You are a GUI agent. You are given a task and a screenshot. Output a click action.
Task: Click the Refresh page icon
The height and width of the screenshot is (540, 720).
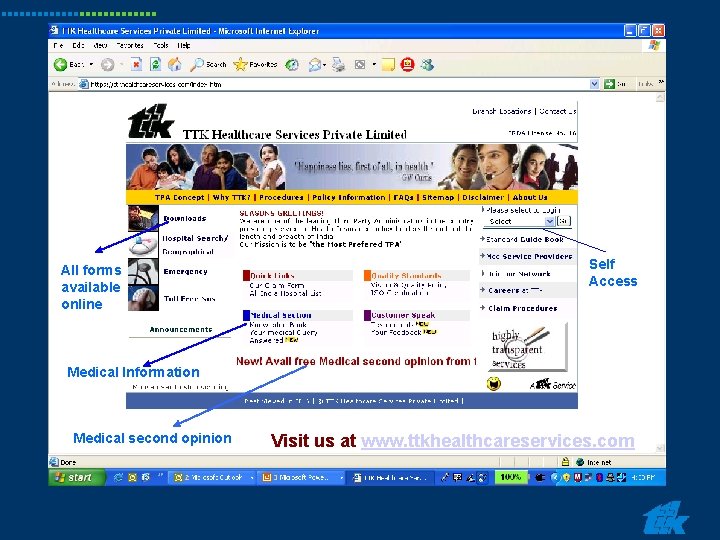(x=155, y=64)
